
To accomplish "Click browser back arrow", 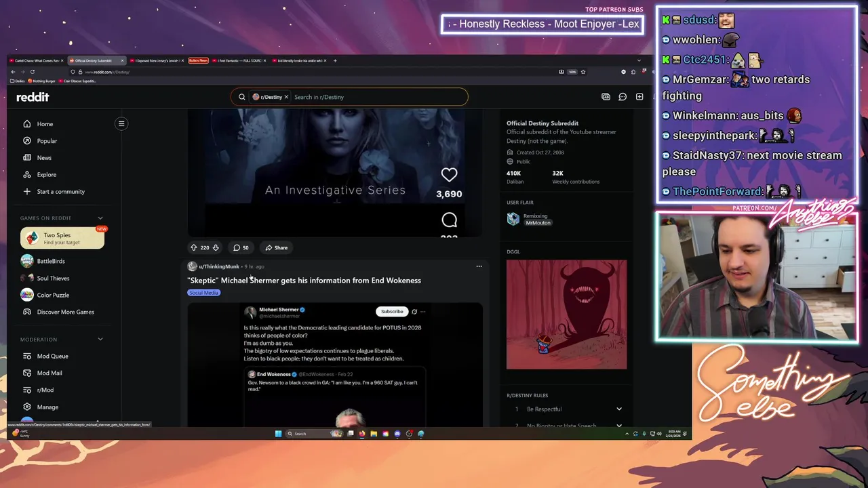I will pyautogui.click(x=13, y=72).
